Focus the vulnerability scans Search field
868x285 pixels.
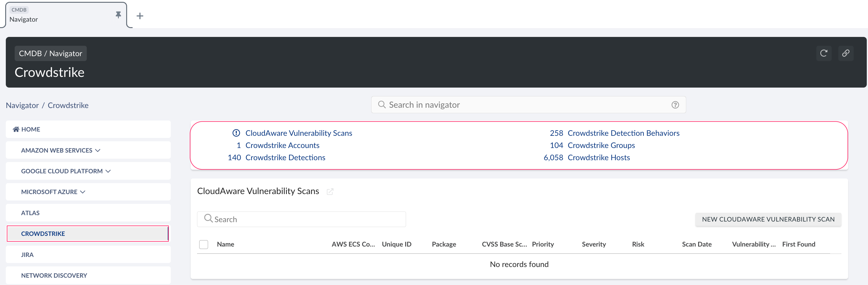[x=301, y=219]
